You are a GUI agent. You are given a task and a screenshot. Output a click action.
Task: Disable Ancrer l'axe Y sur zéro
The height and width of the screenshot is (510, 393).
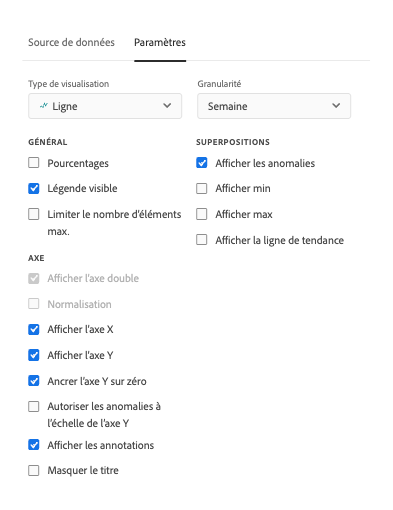34,381
